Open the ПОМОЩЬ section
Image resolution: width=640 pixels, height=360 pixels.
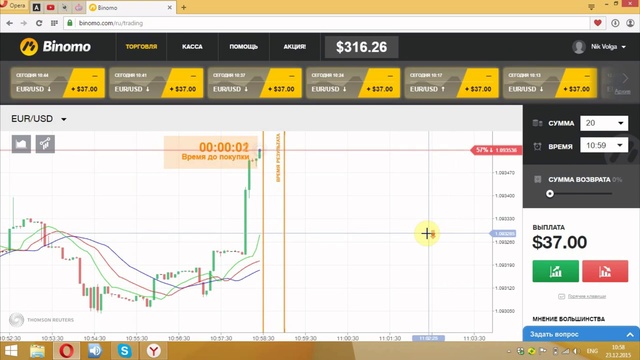coord(243,47)
